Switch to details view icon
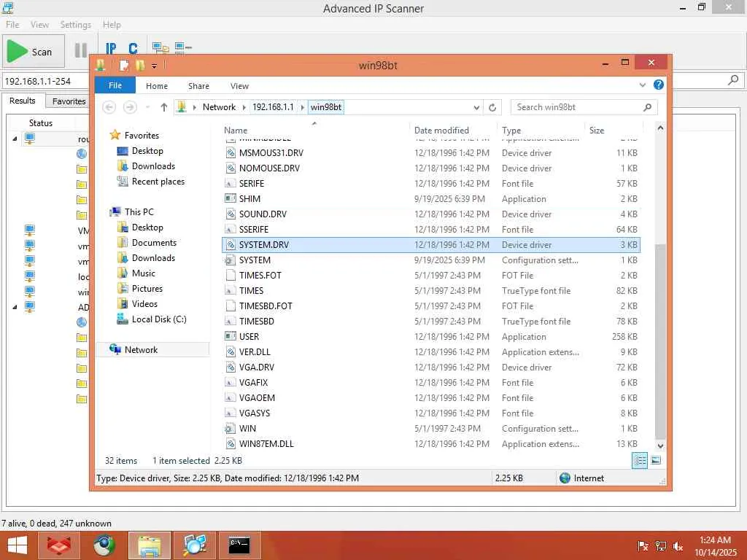Image resolution: width=747 pixels, height=560 pixels. (639, 461)
